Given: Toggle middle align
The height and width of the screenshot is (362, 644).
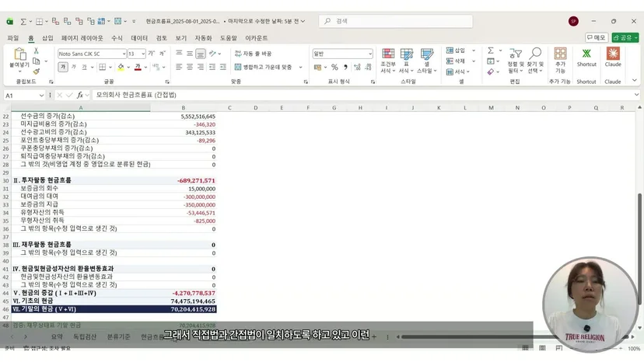Looking at the screenshot, I should point(190,54).
